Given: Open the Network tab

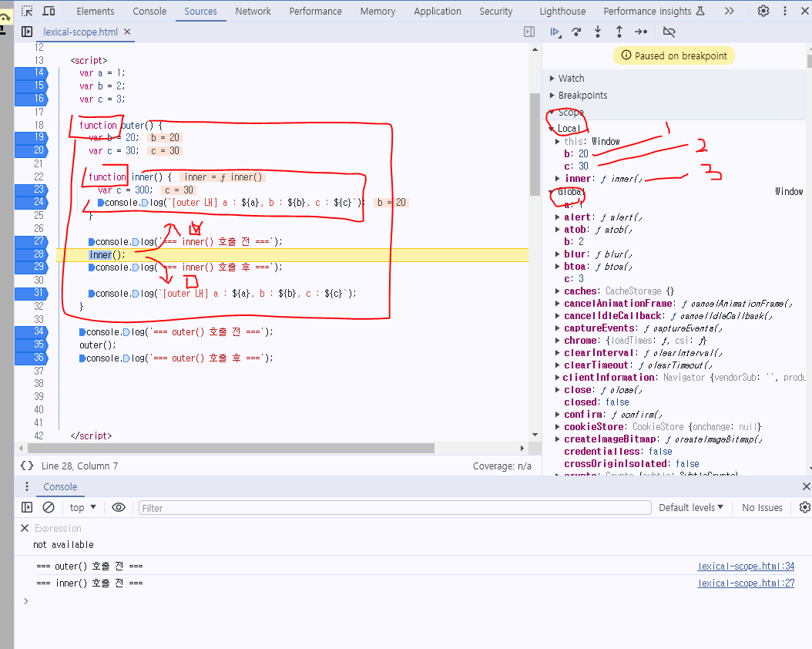Looking at the screenshot, I should pyautogui.click(x=253, y=11).
